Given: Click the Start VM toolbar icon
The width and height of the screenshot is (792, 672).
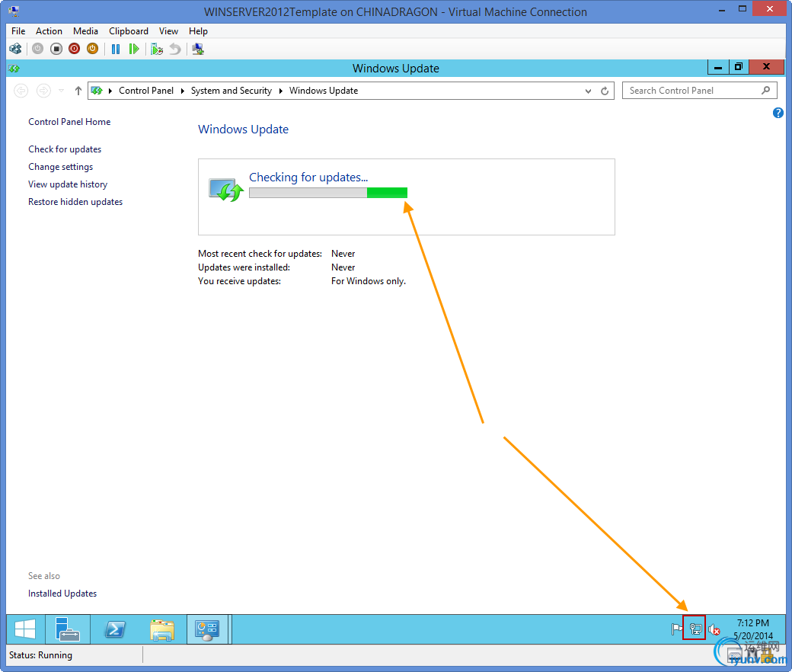Looking at the screenshot, I should [37, 49].
